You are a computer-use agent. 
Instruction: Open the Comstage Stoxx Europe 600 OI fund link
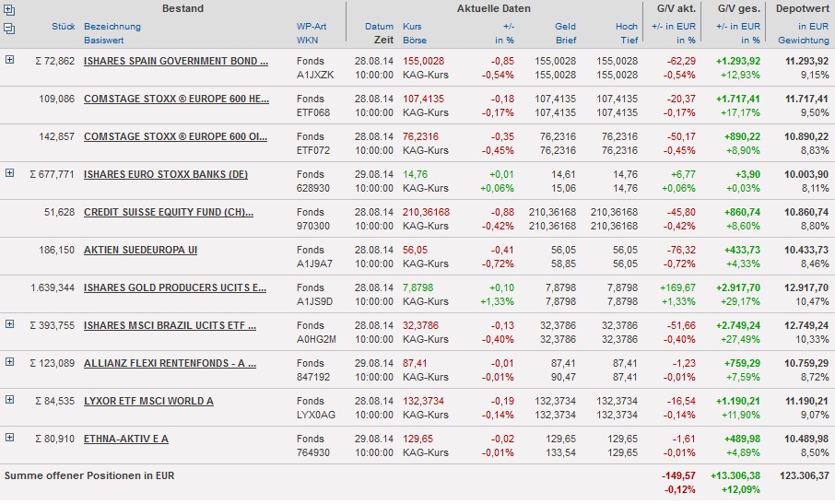[x=176, y=136]
